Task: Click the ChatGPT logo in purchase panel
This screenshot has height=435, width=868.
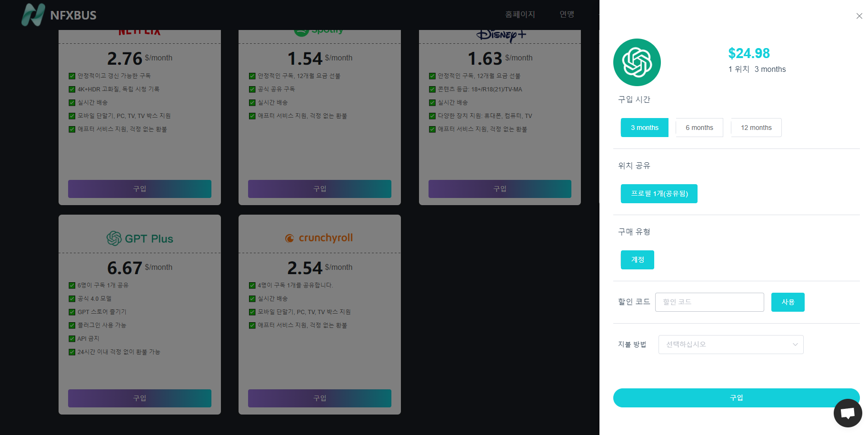Action: pyautogui.click(x=637, y=62)
